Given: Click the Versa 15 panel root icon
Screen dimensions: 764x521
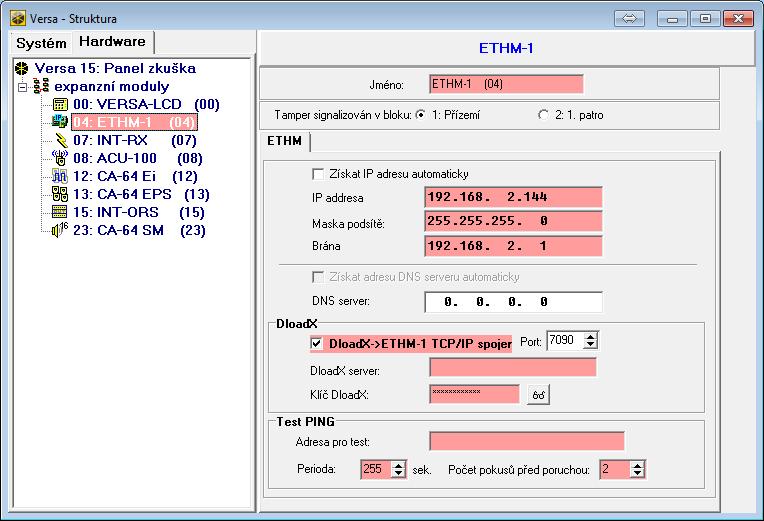Looking at the screenshot, I should coord(21,69).
